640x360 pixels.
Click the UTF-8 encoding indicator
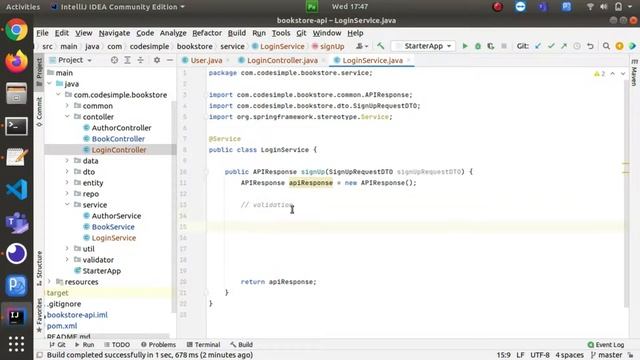click(x=540, y=355)
